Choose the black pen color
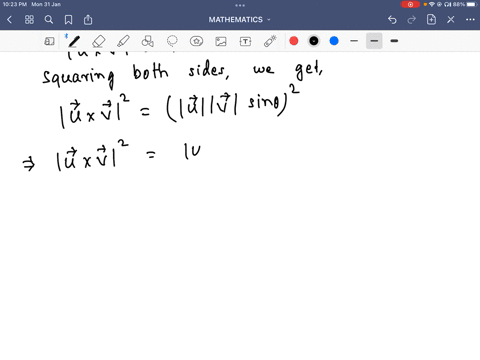The width and height of the screenshot is (480, 360). 314,41
